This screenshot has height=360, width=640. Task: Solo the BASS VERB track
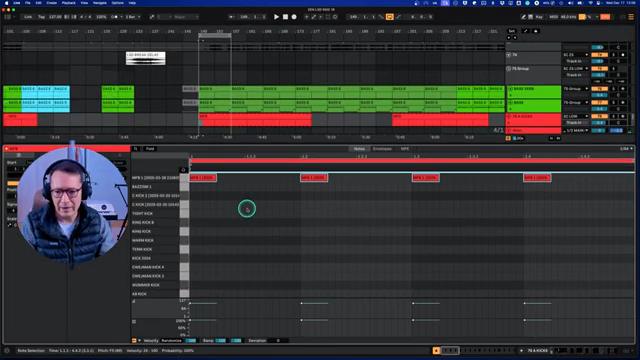point(613,89)
